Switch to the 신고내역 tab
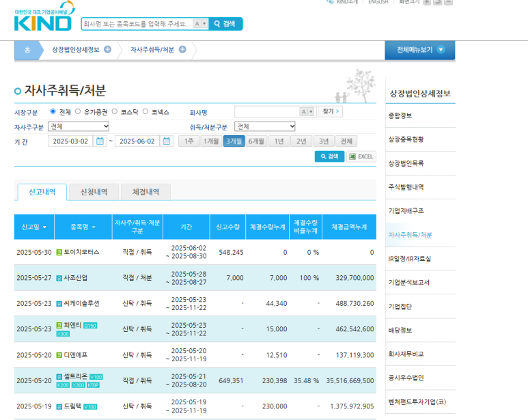The height and width of the screenshot is (420, 528). (x=42, y=192)
